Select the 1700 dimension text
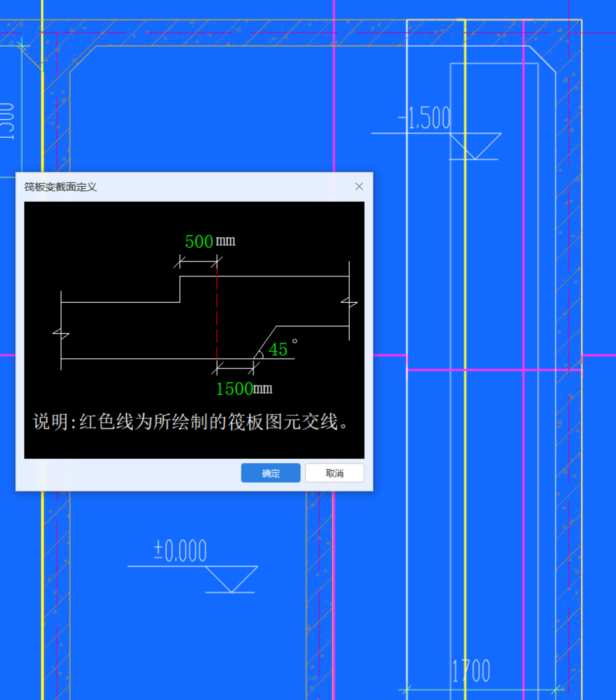Viewport: 616px width, 700px height. 471,671
